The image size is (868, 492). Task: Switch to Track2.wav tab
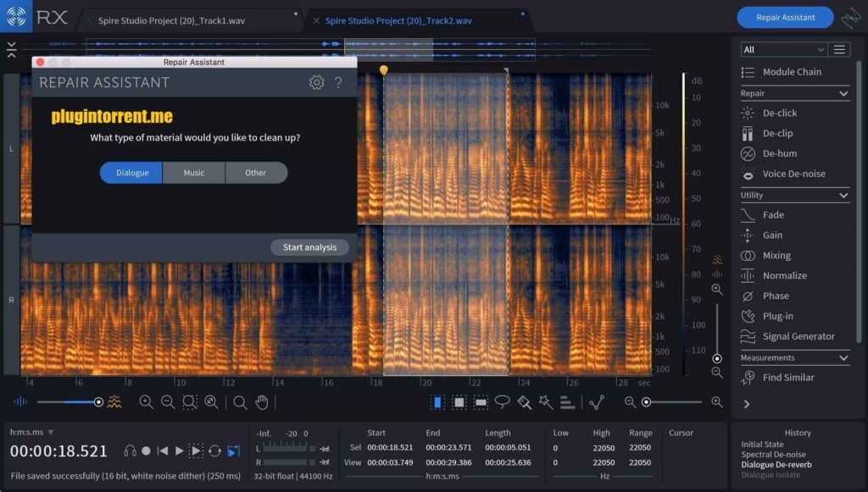click(398, 20)
